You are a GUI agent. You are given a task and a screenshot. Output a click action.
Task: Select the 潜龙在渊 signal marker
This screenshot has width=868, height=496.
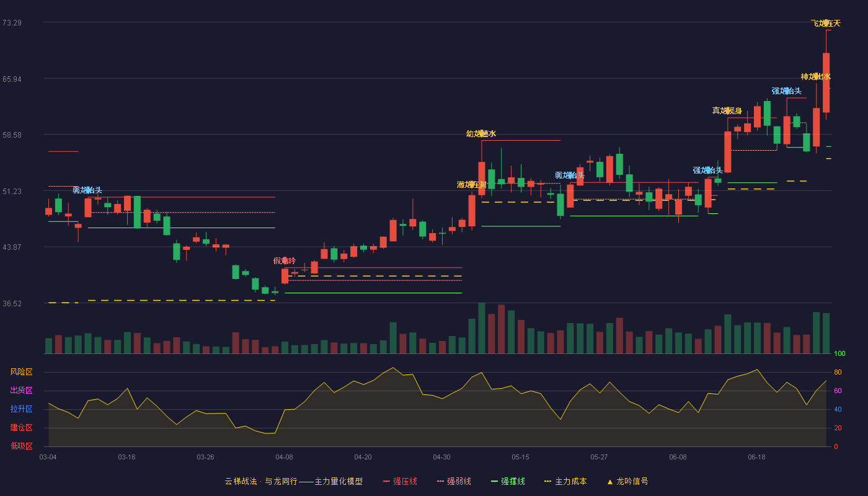coord(472,185)
